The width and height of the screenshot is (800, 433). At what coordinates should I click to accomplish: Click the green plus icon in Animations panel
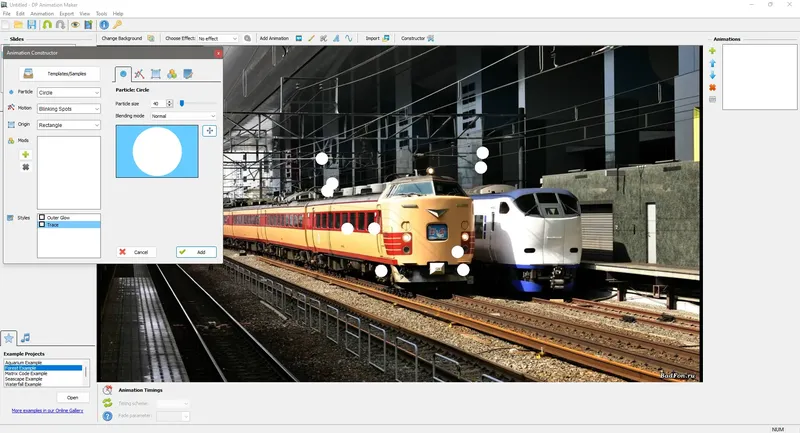point(712,51)
